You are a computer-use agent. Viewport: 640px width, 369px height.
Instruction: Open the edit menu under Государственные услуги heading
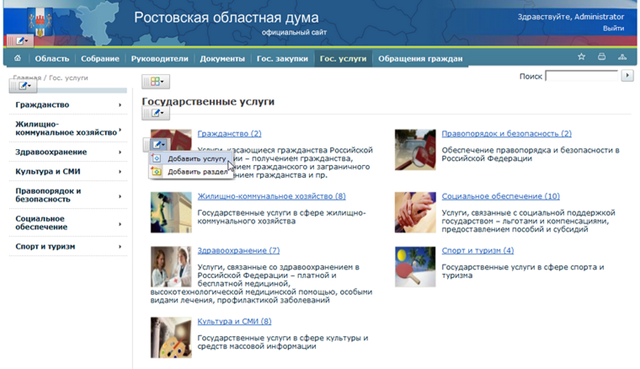click(x=156, y=113)
